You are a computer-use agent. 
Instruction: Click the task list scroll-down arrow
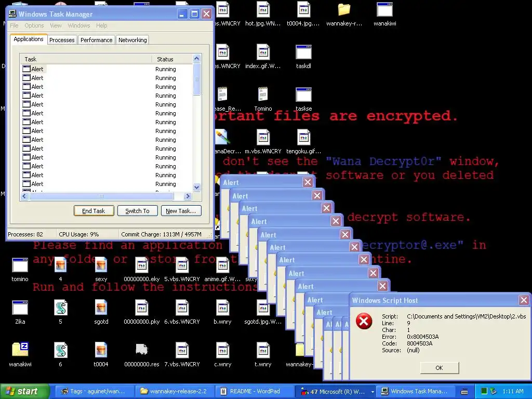pyautogui.click(x=196, y=187)
